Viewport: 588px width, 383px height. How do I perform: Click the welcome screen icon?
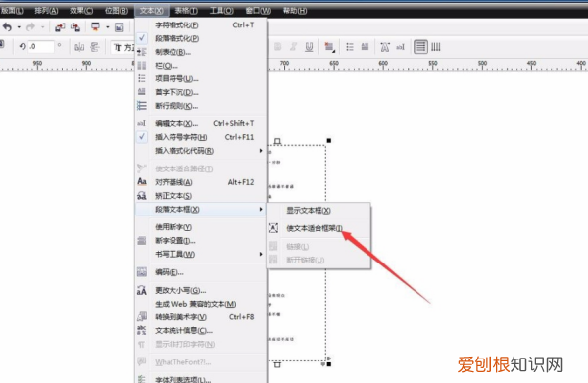pos(119,27)
